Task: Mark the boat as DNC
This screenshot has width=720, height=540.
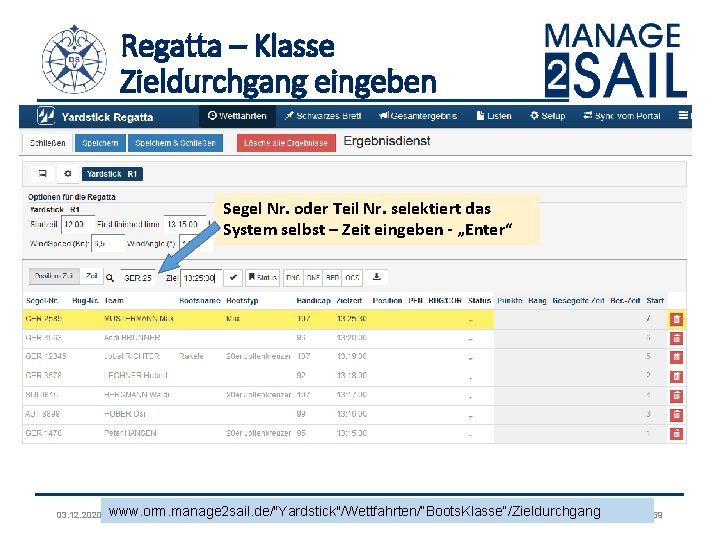Action: coord(293,277)
